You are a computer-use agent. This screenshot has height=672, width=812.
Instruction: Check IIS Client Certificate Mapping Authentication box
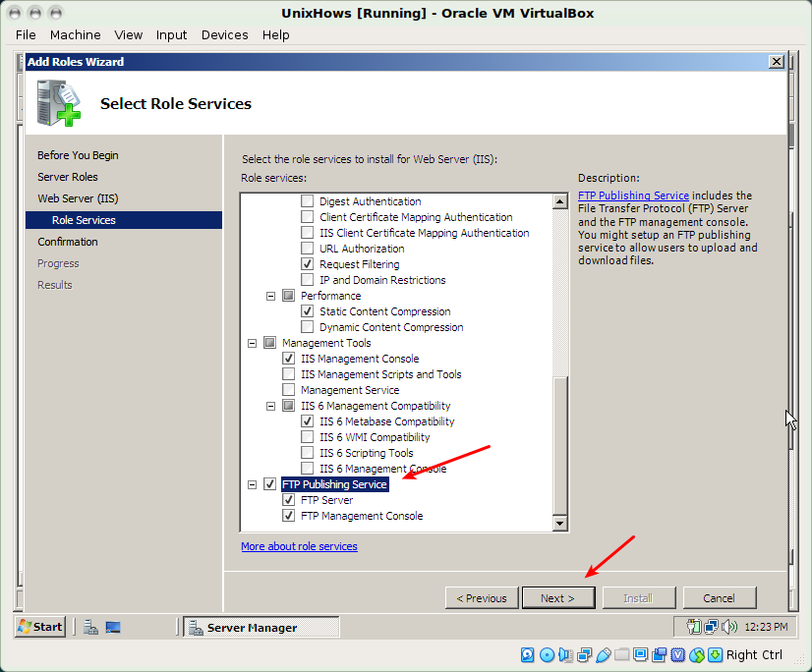(307, 233)
